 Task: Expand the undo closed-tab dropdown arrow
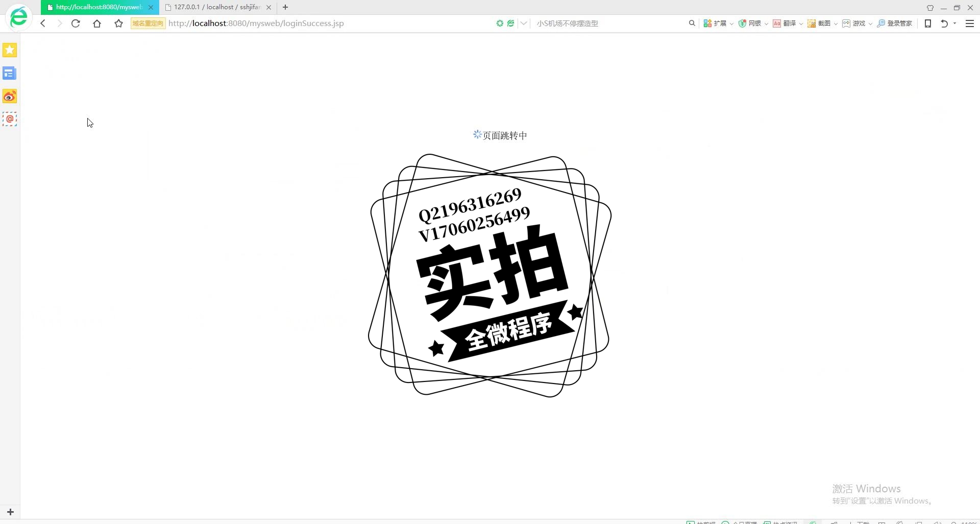tap(954, 23)
